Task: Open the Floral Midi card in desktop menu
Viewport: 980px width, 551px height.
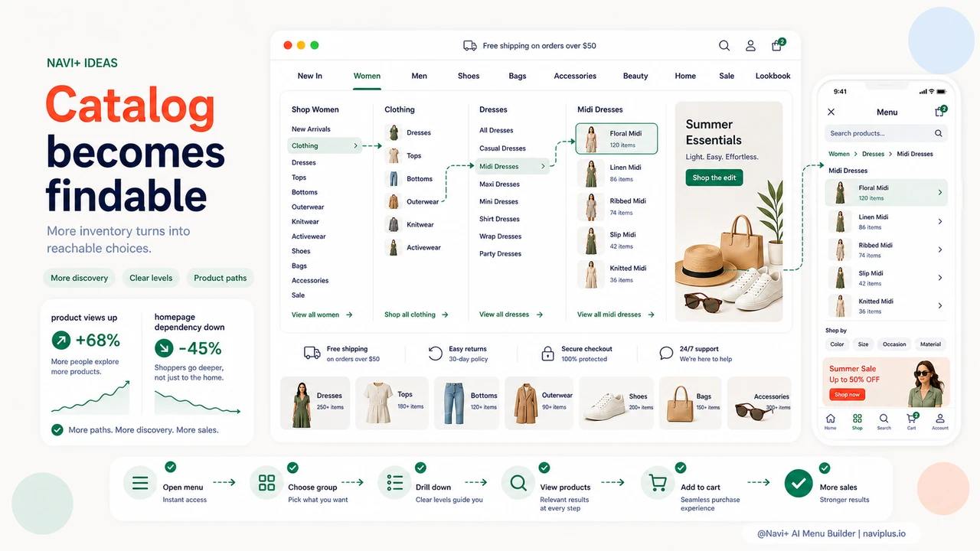Action: pos(616,139)
